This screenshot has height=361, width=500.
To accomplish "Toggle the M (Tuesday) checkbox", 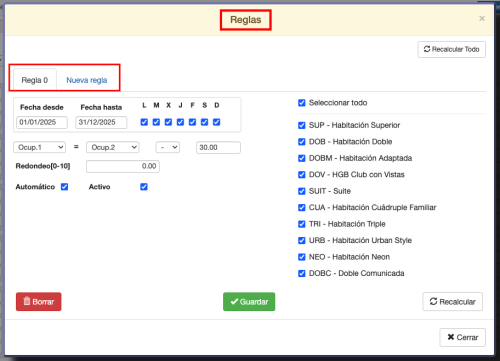I will [x=156, y=122].
